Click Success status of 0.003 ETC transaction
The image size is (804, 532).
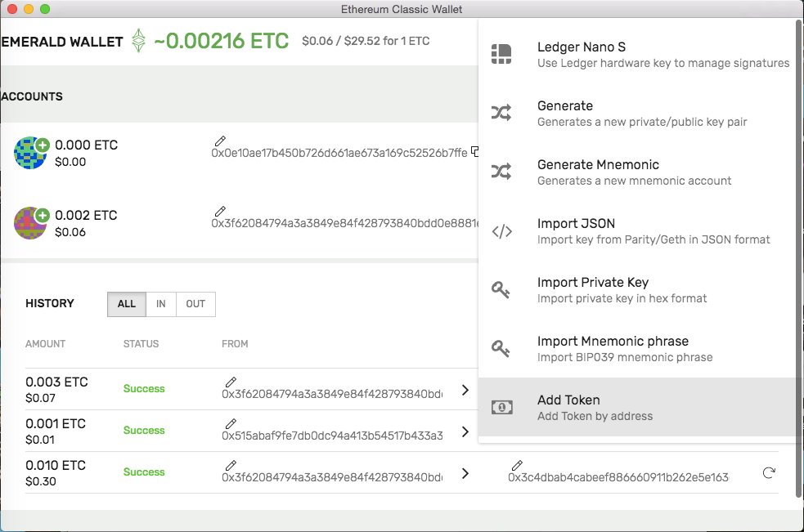tap(144, 388)
